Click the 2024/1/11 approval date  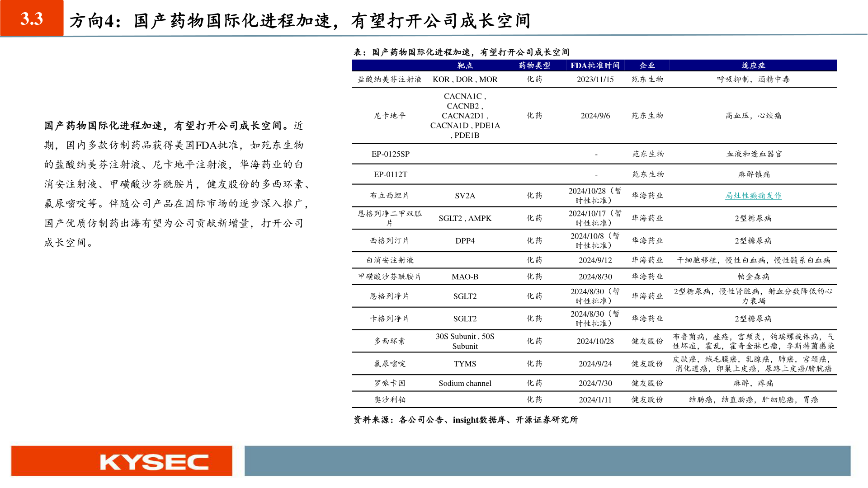(595, 400)
